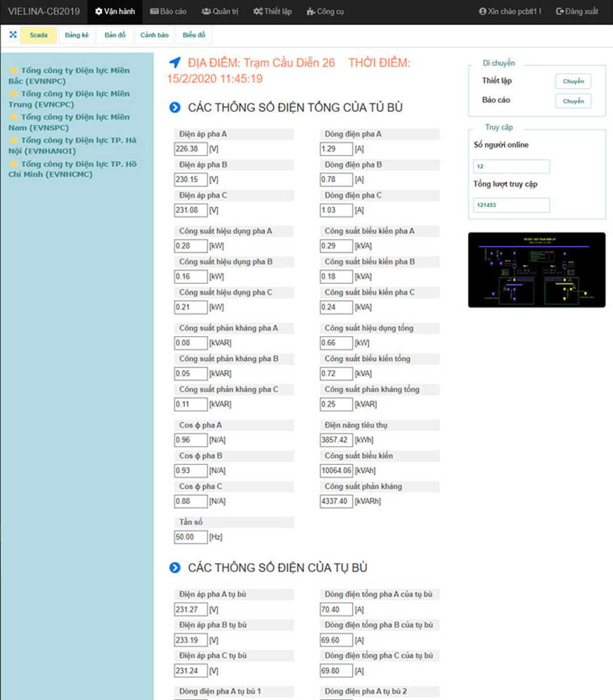Screen dimensions: 613x700
Task: Open the substation diagram thumbnail
Action: 536,270
